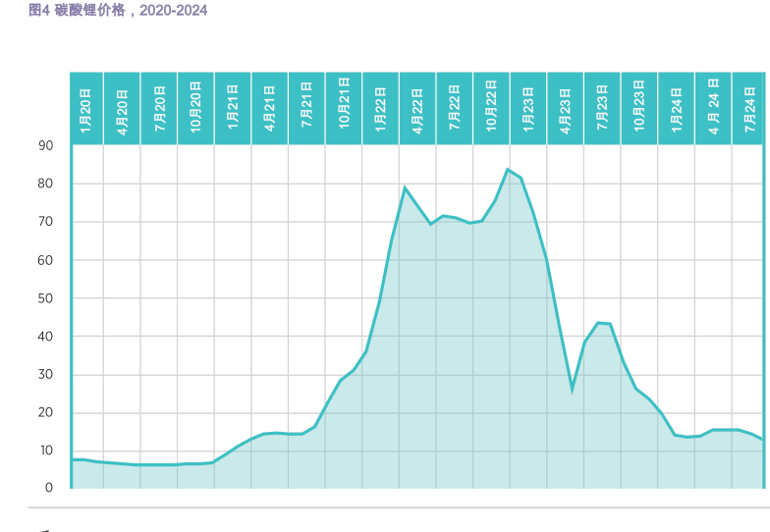This screenshot has height=532, width=770.
Task: Click the sharp trough near 4月23日
Action: pos(572,390)
